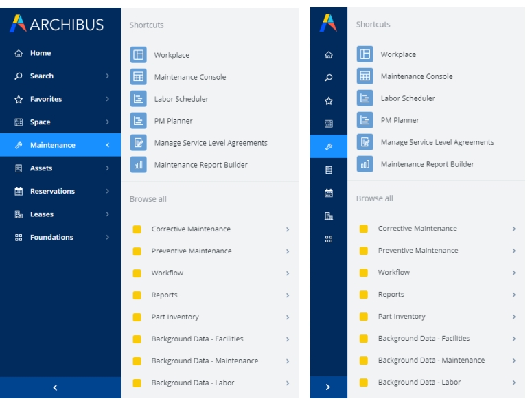
Task: Click the Reservations calendar icon in the collapsed sidebar
Action: pyautogui.click(x=328, y=193)
